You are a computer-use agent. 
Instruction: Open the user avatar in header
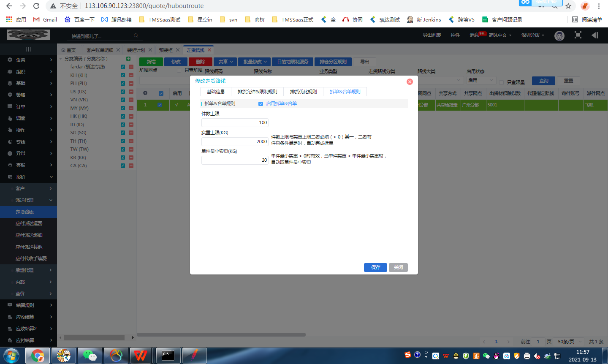pyautogui.click(x=559, y=36)
